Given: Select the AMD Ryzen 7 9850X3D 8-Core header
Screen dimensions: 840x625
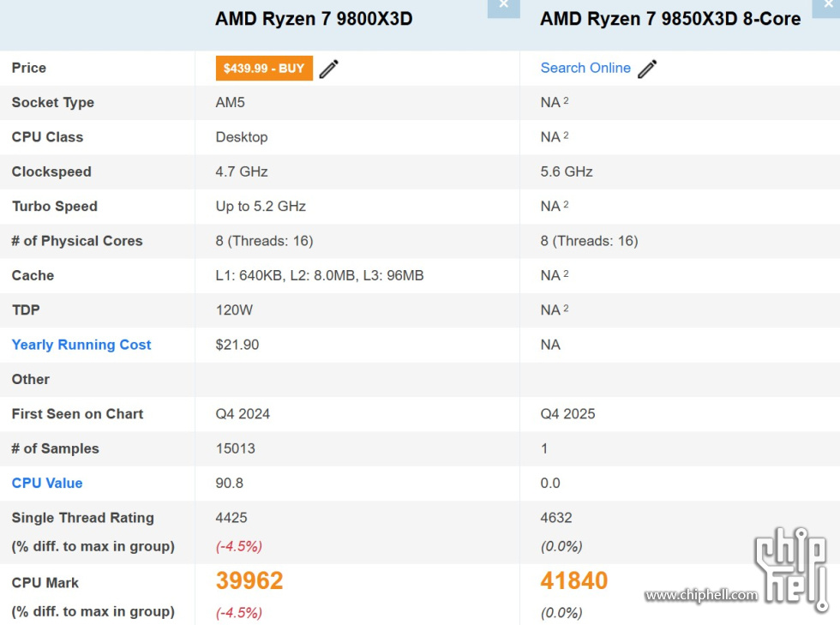Looking at the screenshot, I should 669,19.
